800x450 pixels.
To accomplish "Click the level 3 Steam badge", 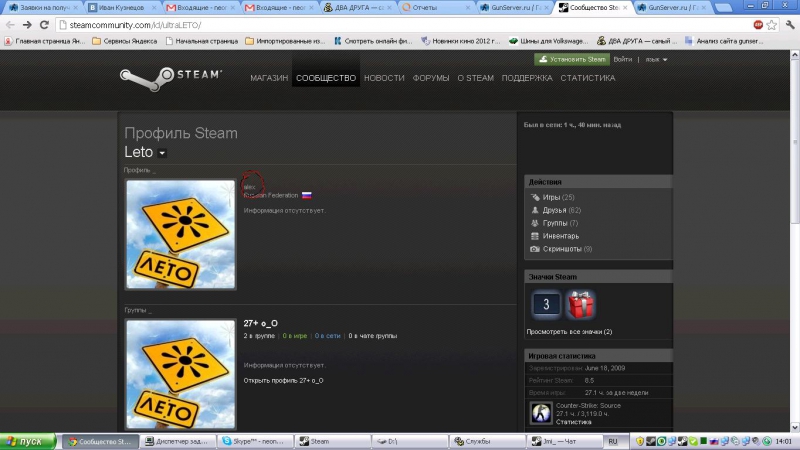I will (545, 304).
